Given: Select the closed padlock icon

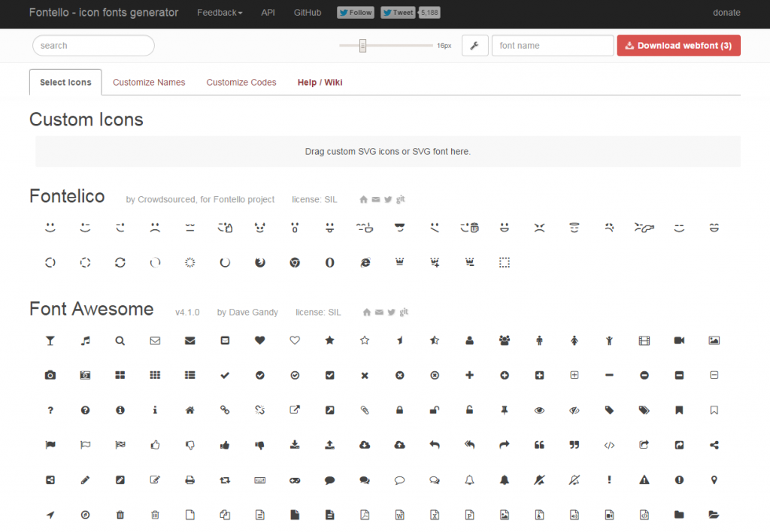Looking at the screenshot, I should (400, 410).
